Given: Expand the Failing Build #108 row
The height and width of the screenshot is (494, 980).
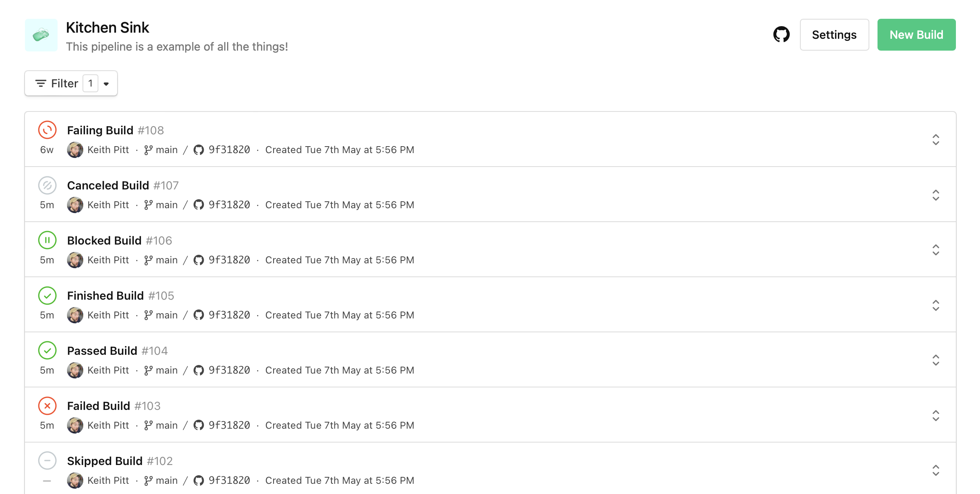Looking at the screenshot, I should pyautogui.click(x=935, y=140).
